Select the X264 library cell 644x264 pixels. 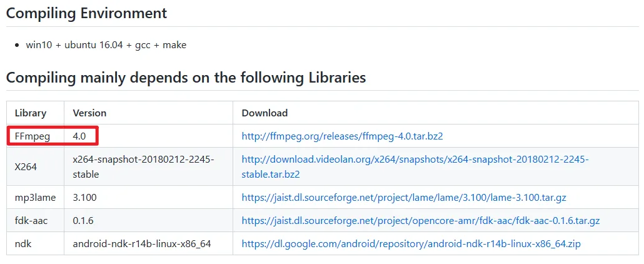click(26, 166)
